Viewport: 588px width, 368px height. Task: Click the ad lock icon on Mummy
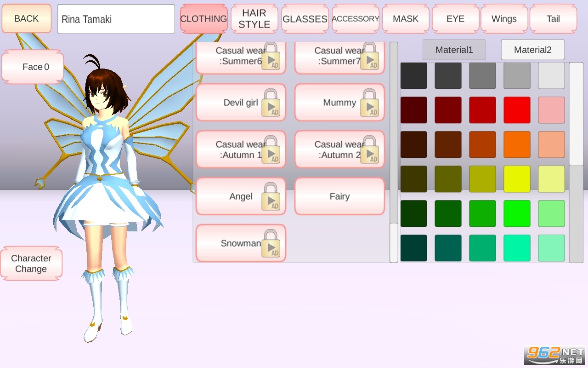point(370,103)
